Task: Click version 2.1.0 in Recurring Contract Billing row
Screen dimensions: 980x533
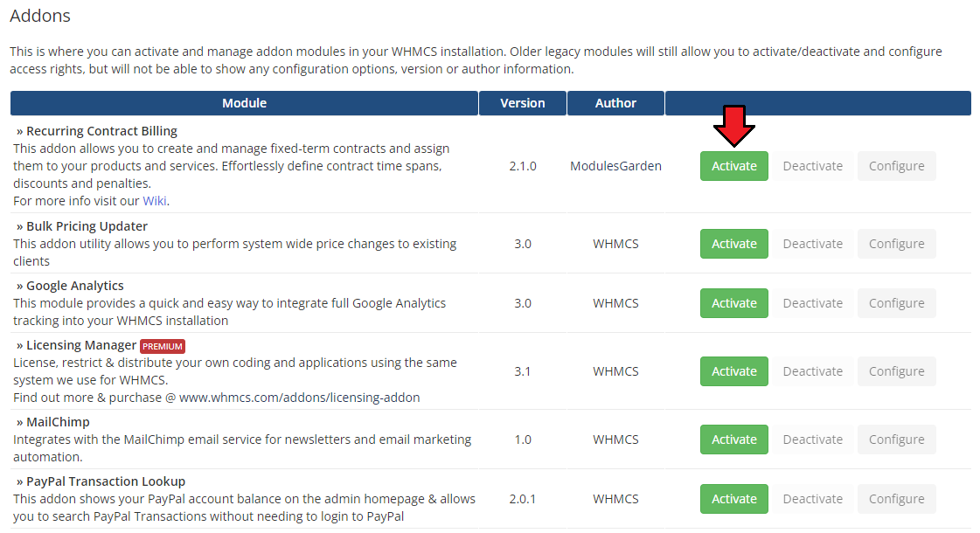Action: coord(523,166)
